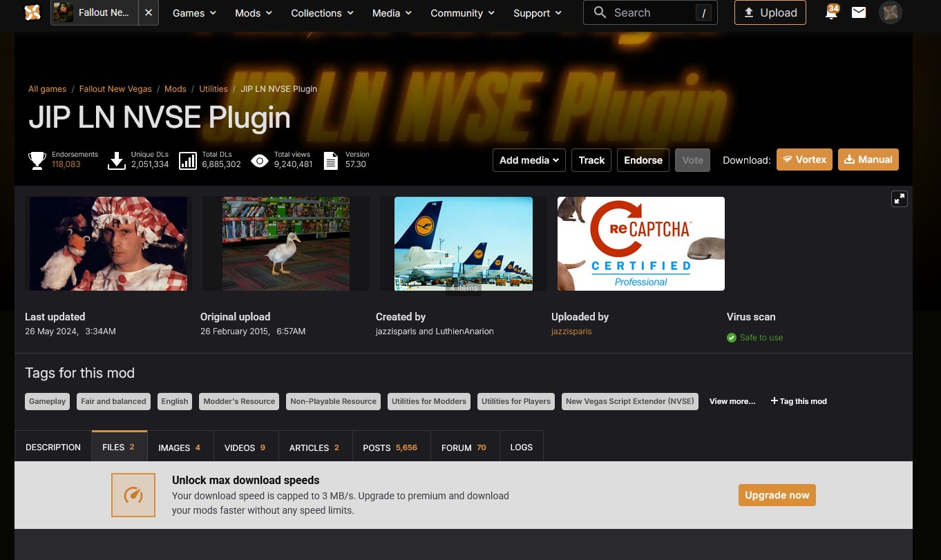Open the Posts tab
Viewport: 941px width, 560px height.
390,447
